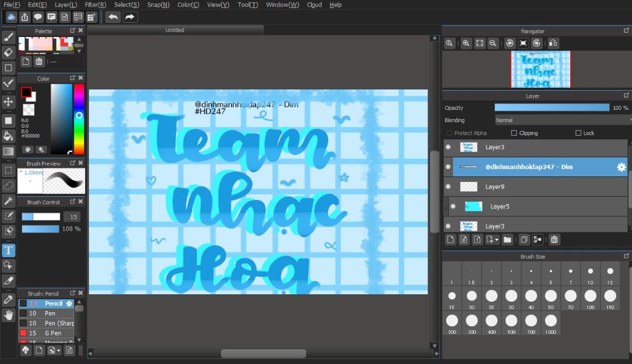Select the Move tool with four arrows
This screenshot has height=364, width=632.
9,102
